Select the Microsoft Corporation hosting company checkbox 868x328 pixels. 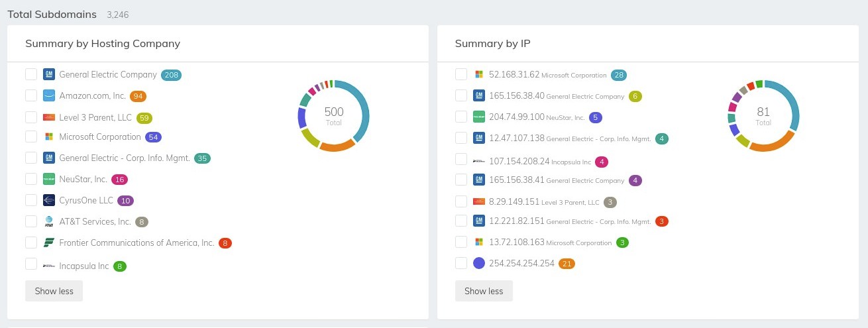30,137
